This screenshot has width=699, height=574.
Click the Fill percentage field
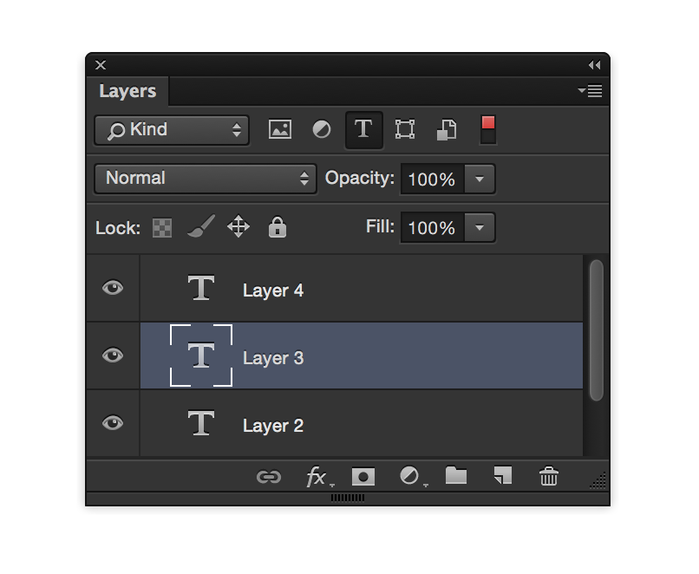432,228
